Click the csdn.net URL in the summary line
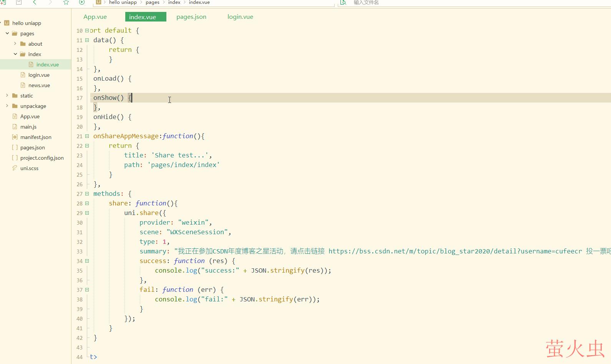 pos(455,251)
